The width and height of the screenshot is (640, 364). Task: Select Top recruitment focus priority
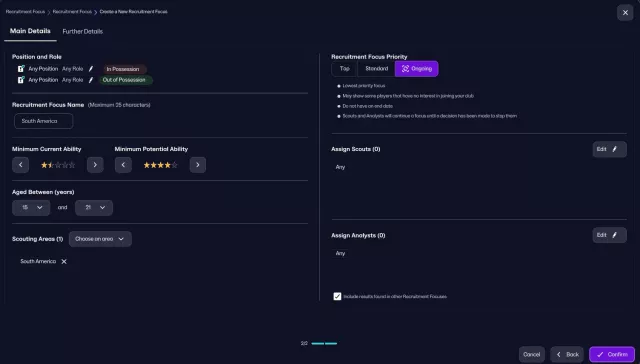point(344,69)
